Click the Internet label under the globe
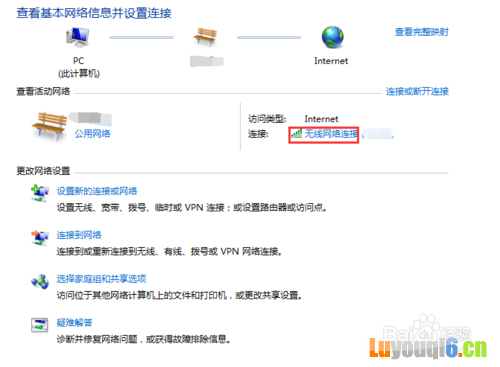The image size is (500, 367). [331, 61]
